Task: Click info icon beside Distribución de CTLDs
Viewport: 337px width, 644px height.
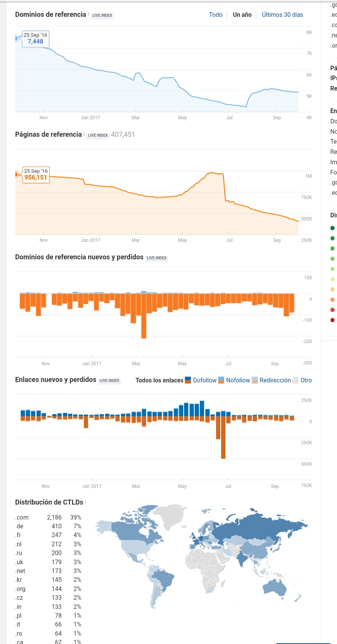Action: point(86,502)
